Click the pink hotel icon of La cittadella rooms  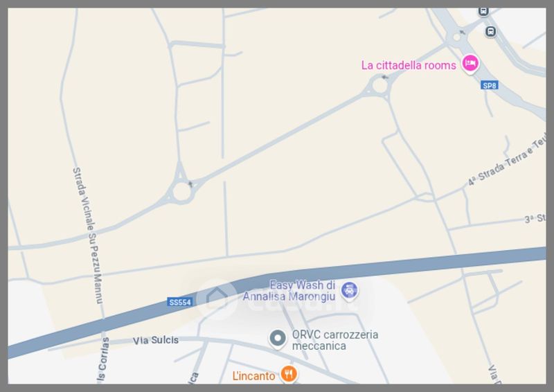pyautogui.click(x=470, y=64)
